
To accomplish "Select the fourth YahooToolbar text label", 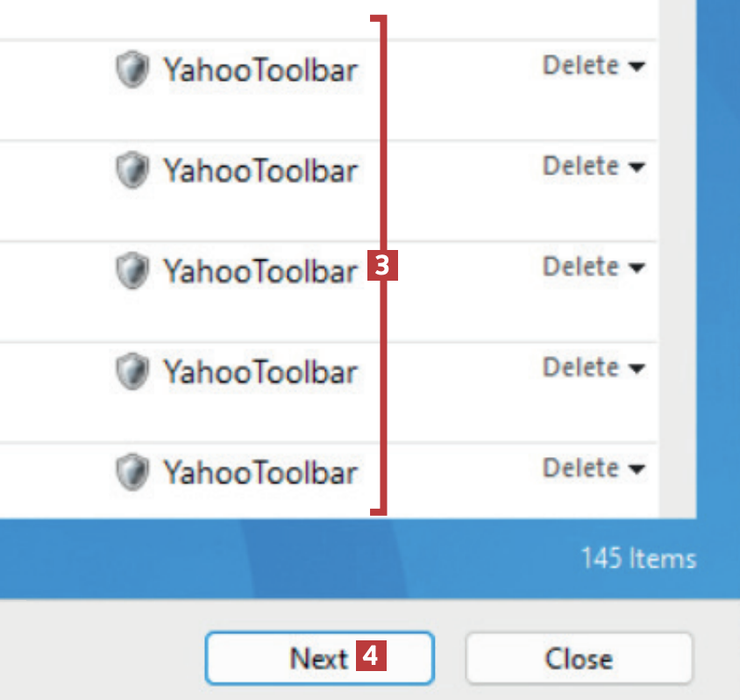I will pyautogui.click(x=260, y=372).
